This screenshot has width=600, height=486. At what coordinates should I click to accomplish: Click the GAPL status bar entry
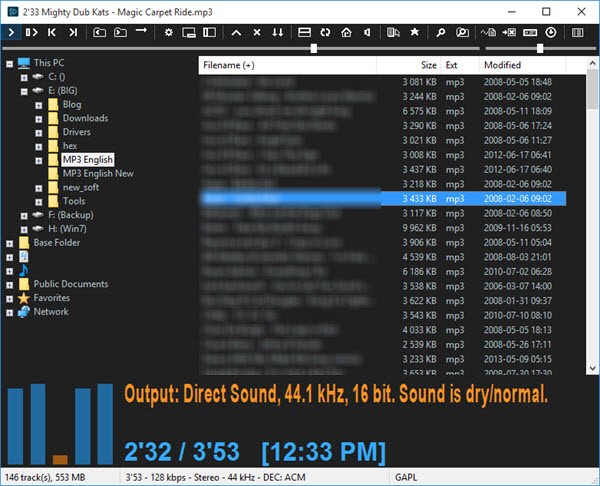coord(406,477)
